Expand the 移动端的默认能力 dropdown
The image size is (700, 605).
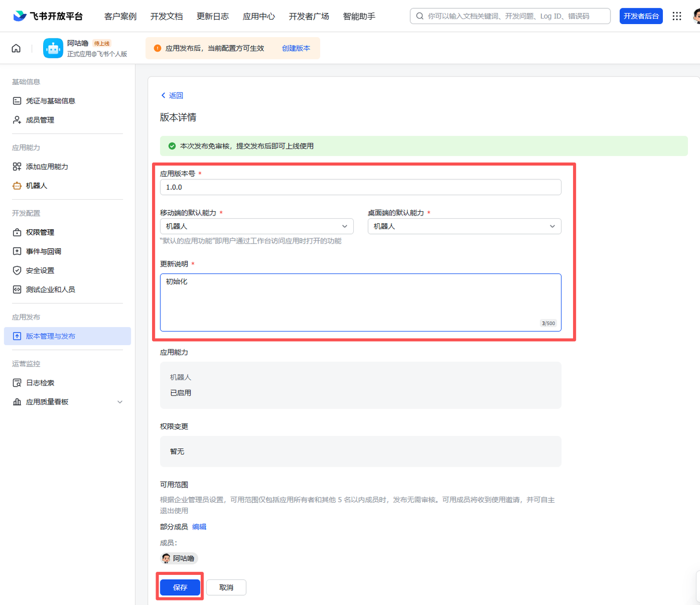[256, 226]
